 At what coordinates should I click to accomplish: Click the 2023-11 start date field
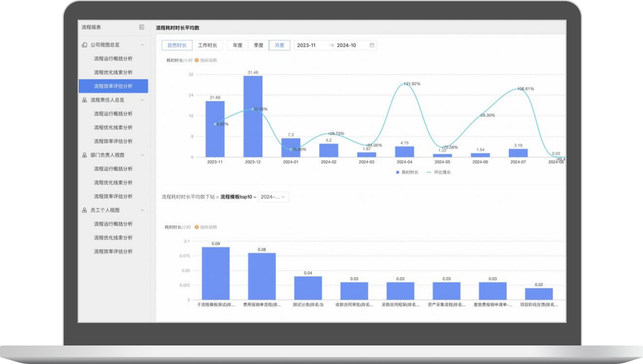(x=306, y=45)
